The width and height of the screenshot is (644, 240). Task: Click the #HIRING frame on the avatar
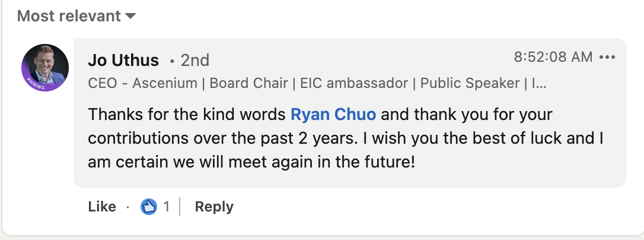(36, 84)
